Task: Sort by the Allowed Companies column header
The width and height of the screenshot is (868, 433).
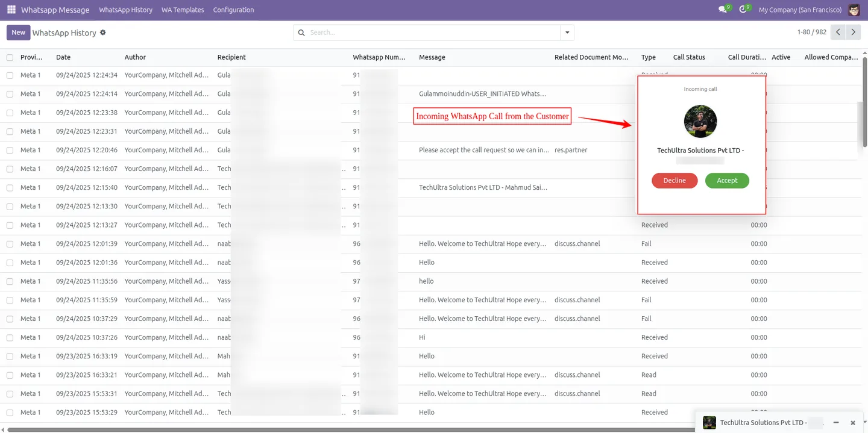Action: 831,57
